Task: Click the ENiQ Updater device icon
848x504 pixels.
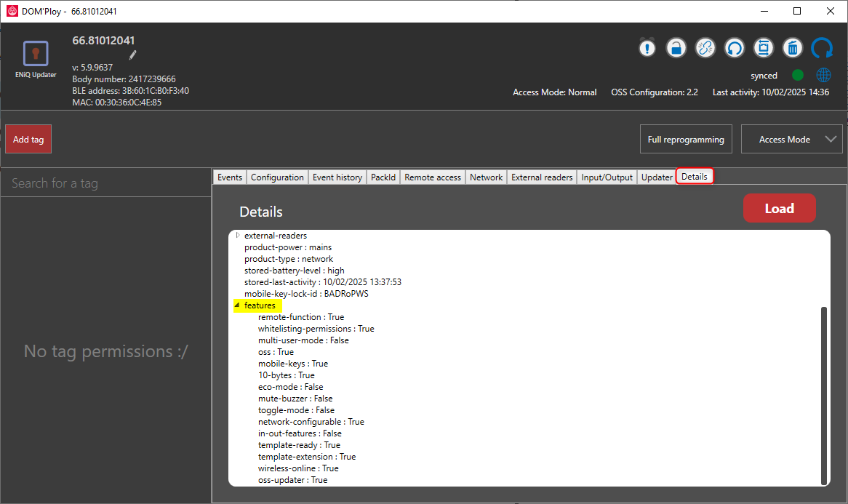Action: (x=36, y=53)
